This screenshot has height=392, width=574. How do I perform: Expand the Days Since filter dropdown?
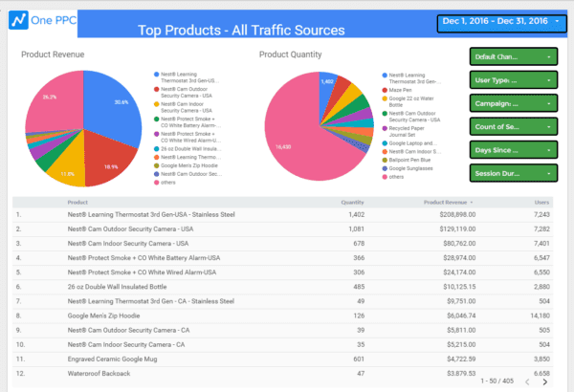tap(513, 149)
